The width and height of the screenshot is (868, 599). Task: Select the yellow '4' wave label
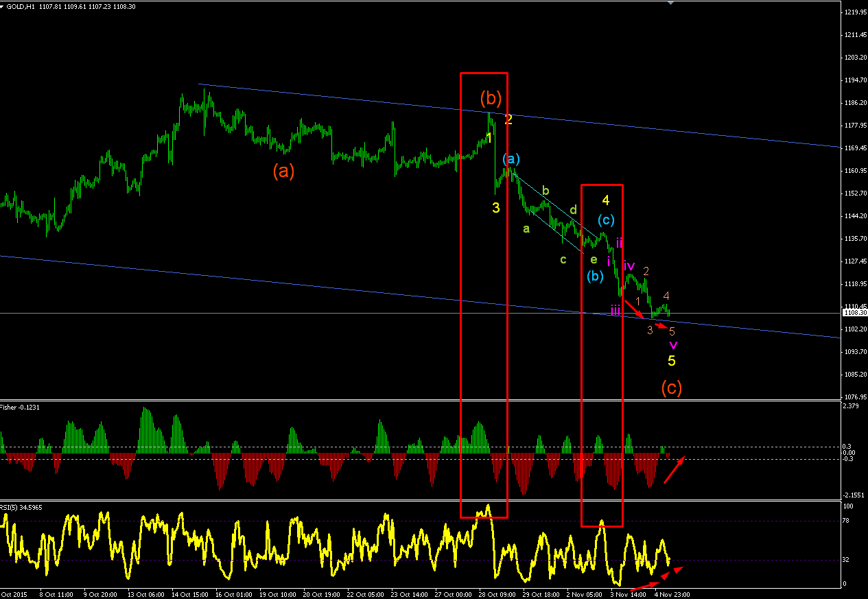pos(606,200)
